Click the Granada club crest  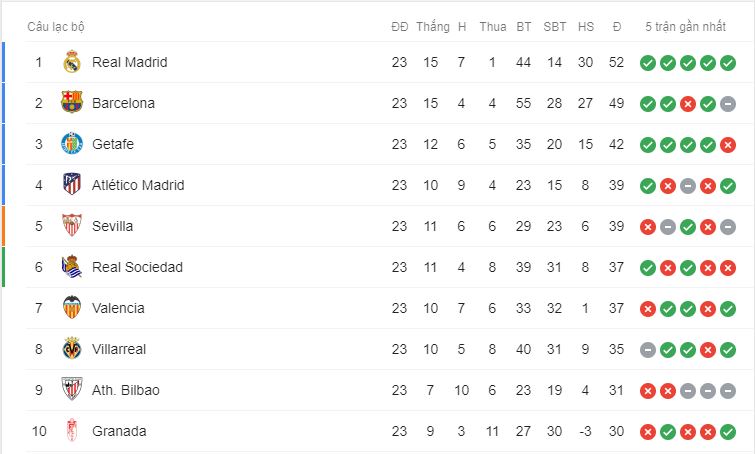(72, 430)
